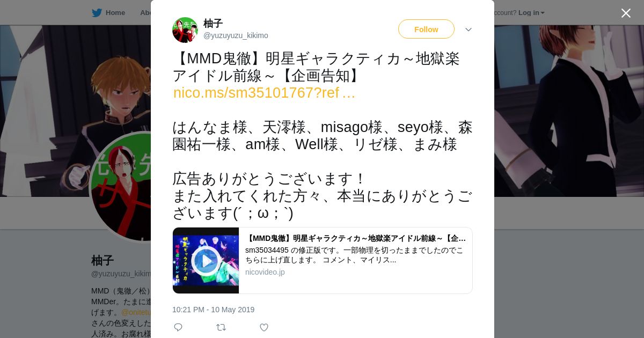Close the tweet overlay with the X
The height and width of the screenshot is (338, 644).
(626, 13)
